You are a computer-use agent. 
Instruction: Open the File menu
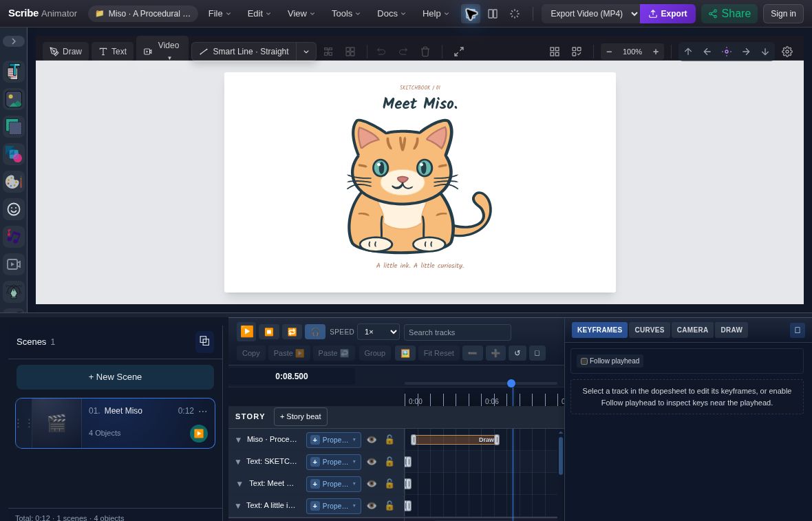[219, 14]
